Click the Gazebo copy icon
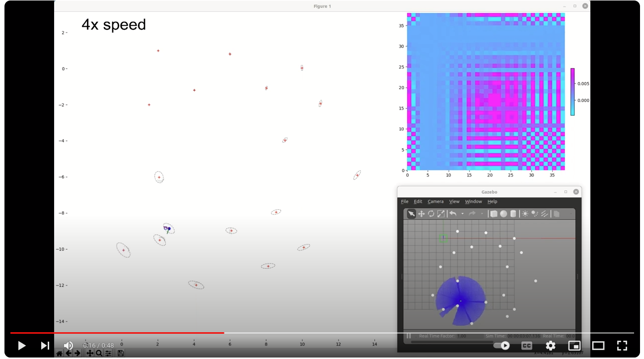 coord(557,214)
